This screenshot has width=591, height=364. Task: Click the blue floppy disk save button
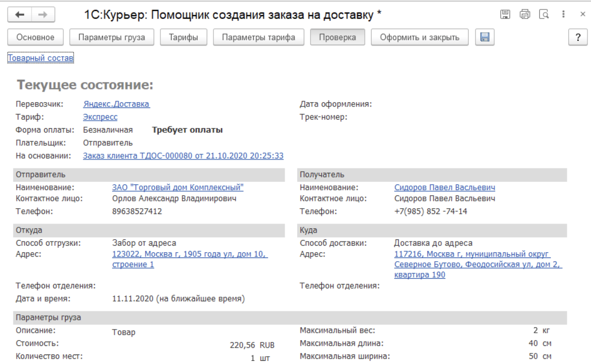click(485, 37)
